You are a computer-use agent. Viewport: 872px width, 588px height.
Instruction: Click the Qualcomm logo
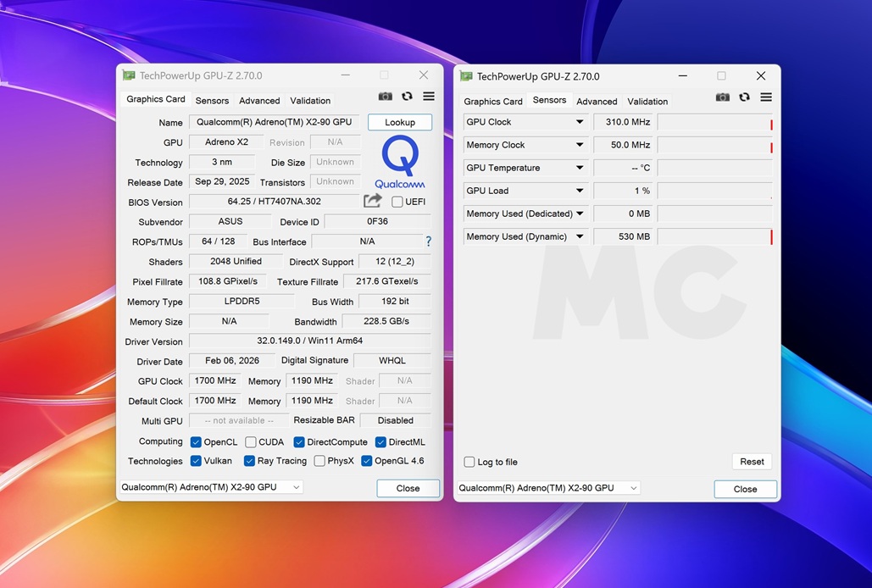coord(400,162)
